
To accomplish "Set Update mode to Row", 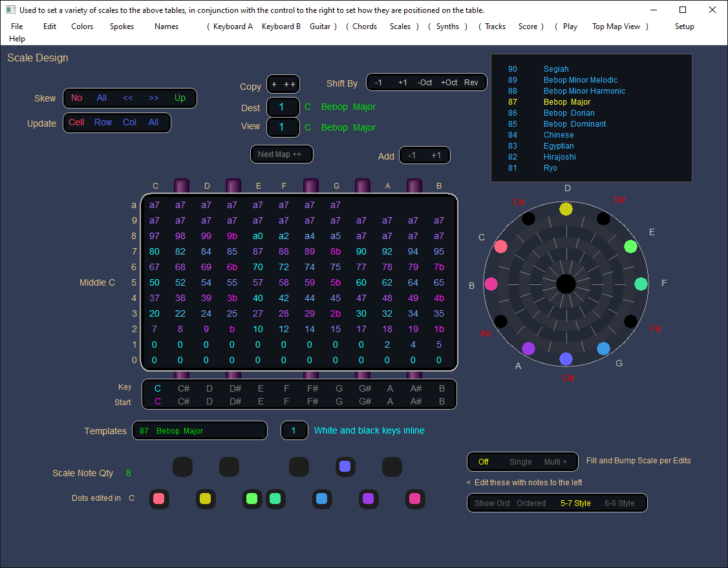I will tap(103, 123).
